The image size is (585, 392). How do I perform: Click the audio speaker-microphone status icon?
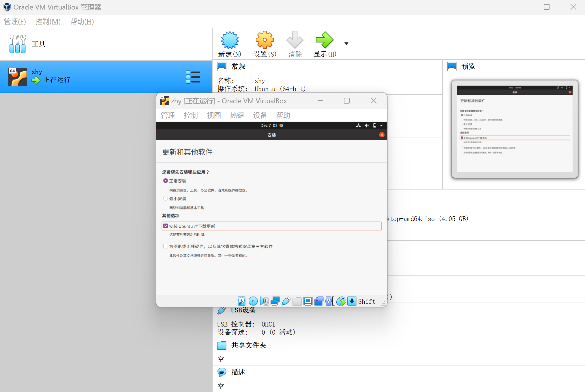[264, 301]
